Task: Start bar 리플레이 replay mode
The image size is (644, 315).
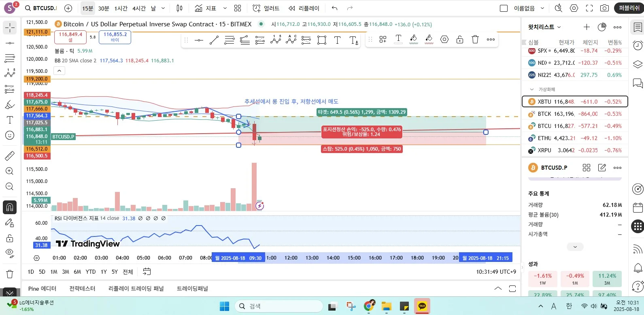Action: (x=304, y=8)
